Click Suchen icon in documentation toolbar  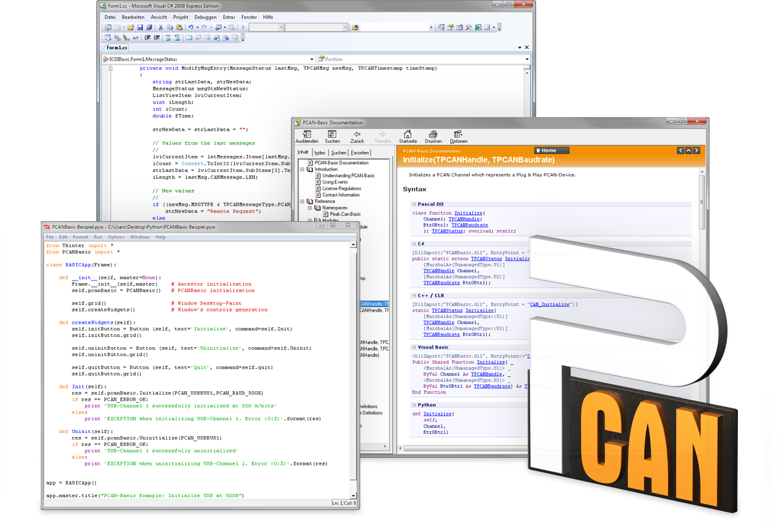pos(332,134)
